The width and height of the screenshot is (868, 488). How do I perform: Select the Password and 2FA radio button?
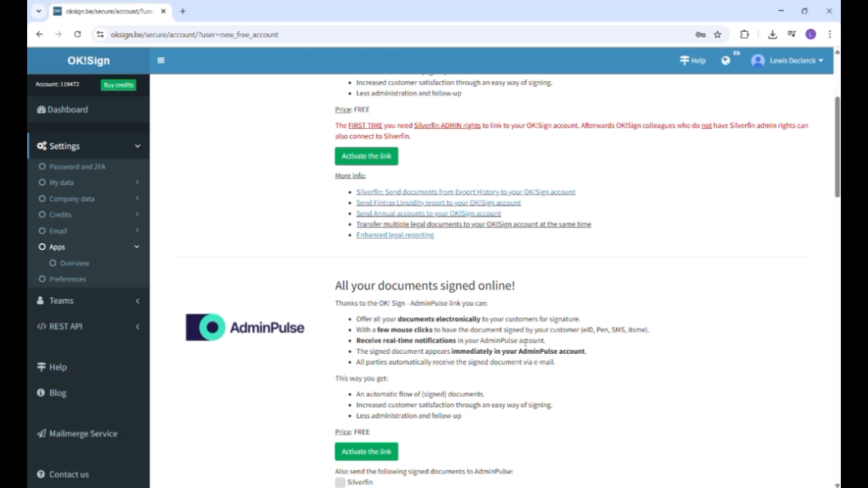point(42,166)
